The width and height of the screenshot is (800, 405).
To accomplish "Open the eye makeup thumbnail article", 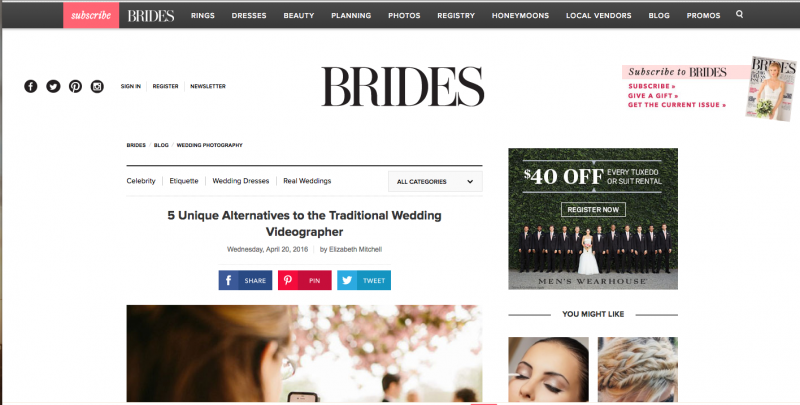I will click(548, 369).
